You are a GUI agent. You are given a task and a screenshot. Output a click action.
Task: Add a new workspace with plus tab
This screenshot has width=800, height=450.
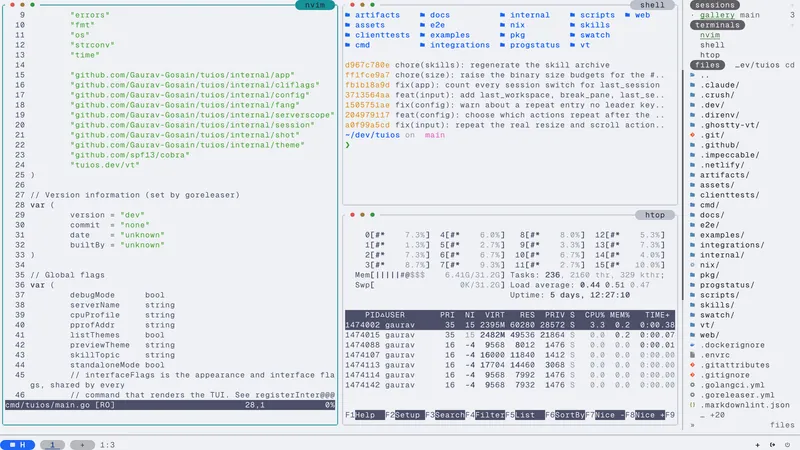click(x=82, y=445)
